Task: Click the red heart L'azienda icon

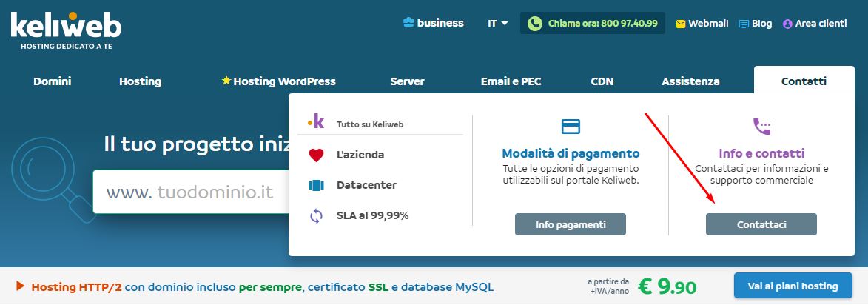Action: [x=316, y=155]
